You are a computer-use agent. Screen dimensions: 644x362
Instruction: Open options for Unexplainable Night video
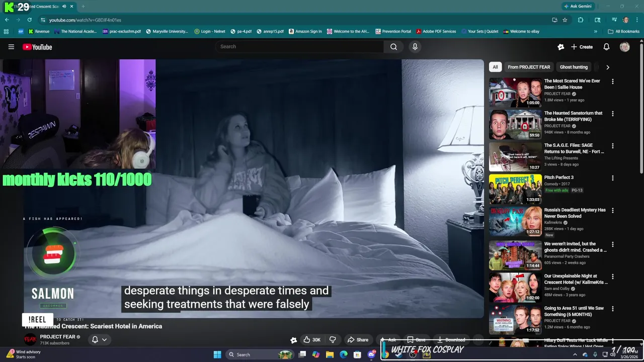tap(612, 277)
